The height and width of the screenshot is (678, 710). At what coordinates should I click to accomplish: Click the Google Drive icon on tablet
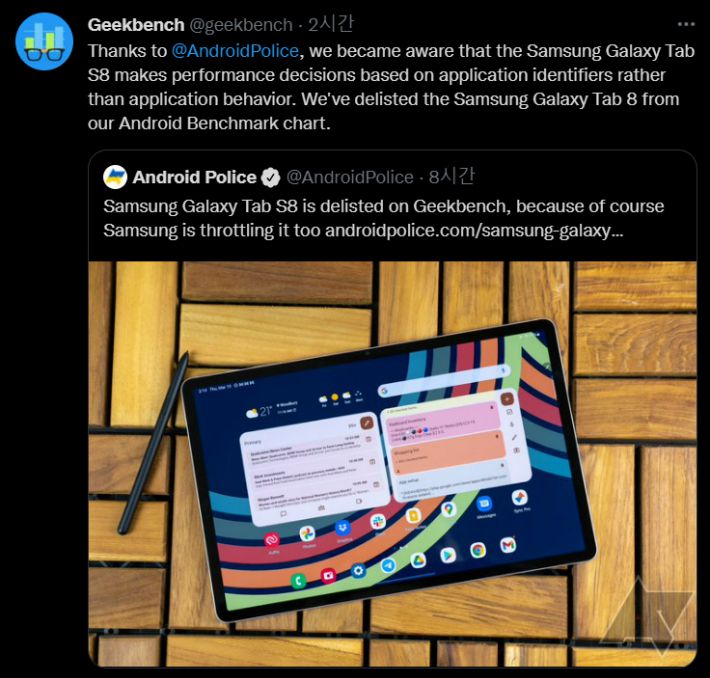[417, 560]
